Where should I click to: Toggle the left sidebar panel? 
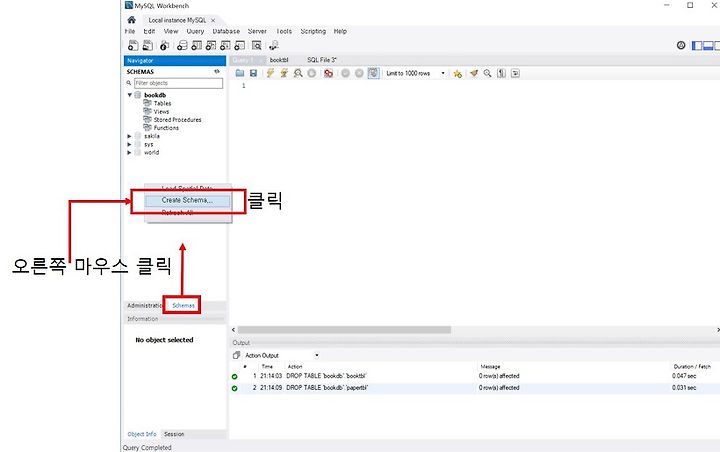[x=697, y=45]
